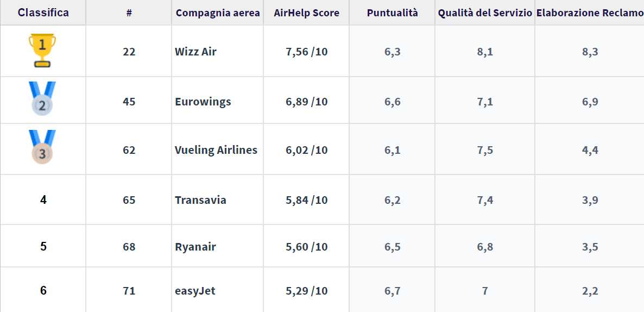Select the Wizz Air airline name
The image size is (644, 312).
tap(195, 52)
